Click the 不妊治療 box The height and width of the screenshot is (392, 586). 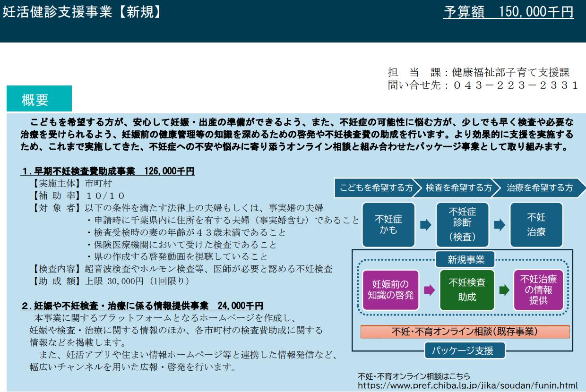[536, 225]
